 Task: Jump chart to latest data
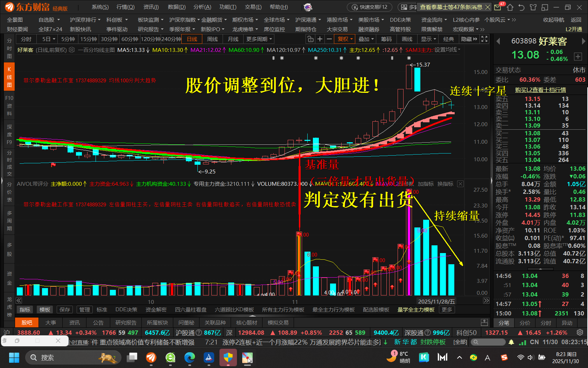(x=486, y=300)
